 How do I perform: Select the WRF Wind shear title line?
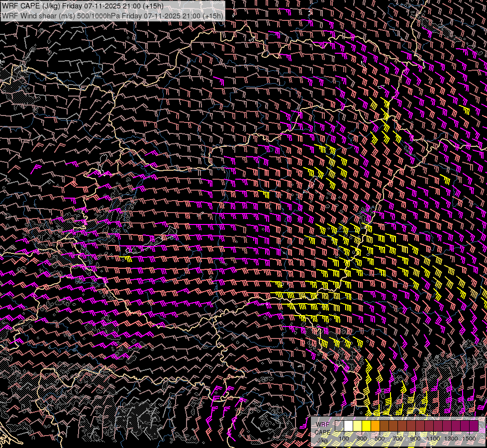(x=112, y=15)
